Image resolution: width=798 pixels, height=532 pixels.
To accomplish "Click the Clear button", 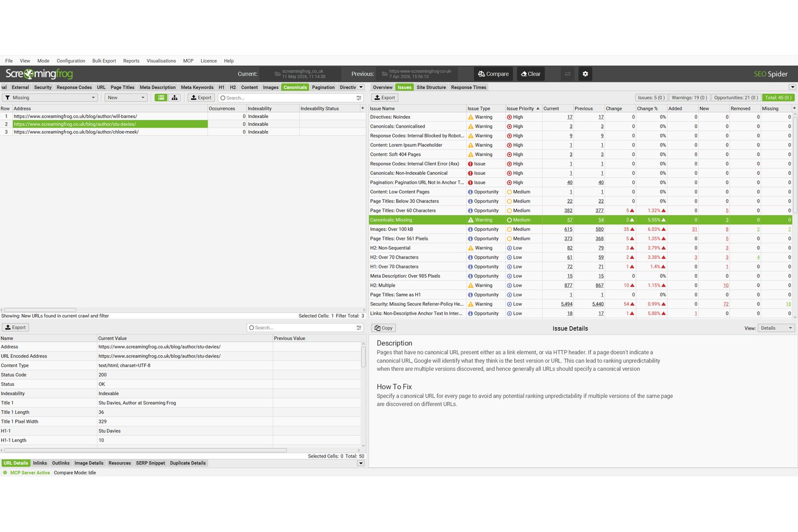I will 531,74.
